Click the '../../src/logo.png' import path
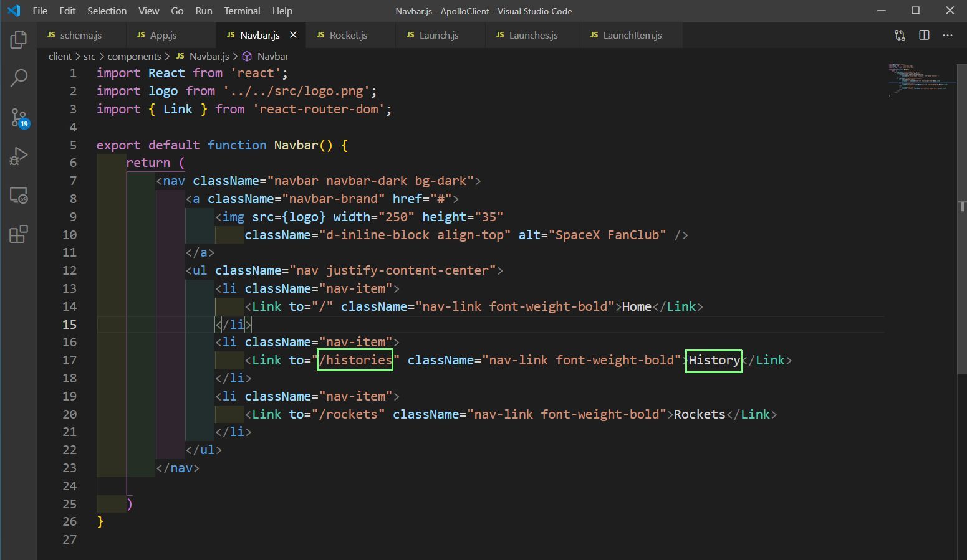 click(296, 91)
